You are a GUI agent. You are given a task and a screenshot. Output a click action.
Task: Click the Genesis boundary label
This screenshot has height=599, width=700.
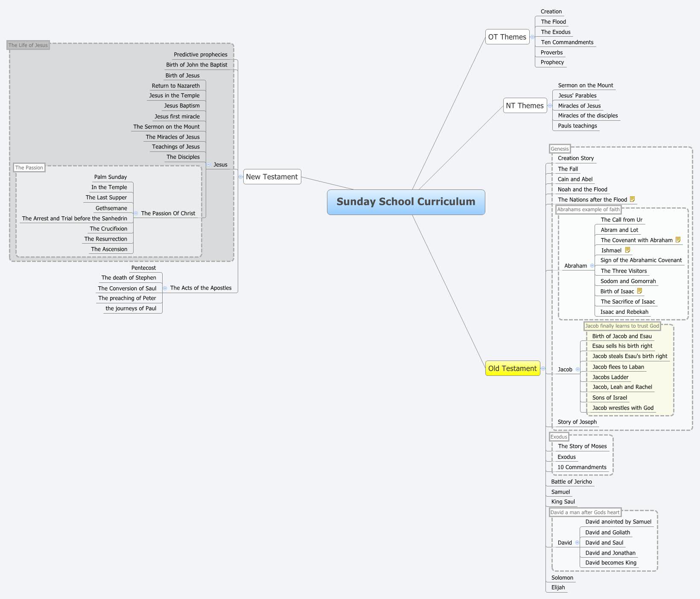[560, 149]
